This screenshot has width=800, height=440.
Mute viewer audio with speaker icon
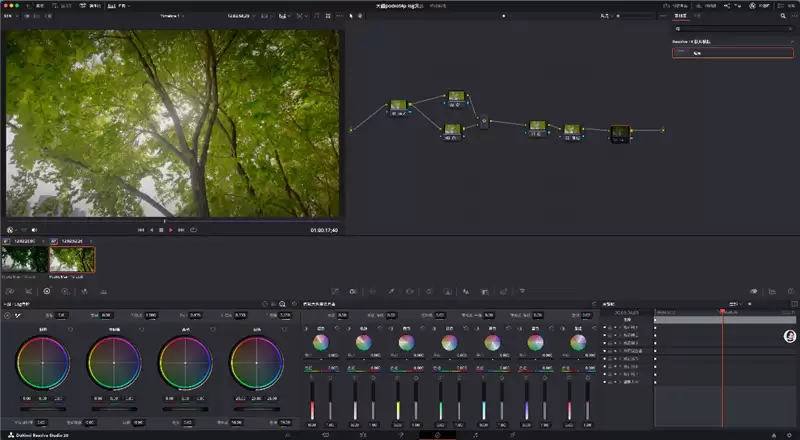34,230
